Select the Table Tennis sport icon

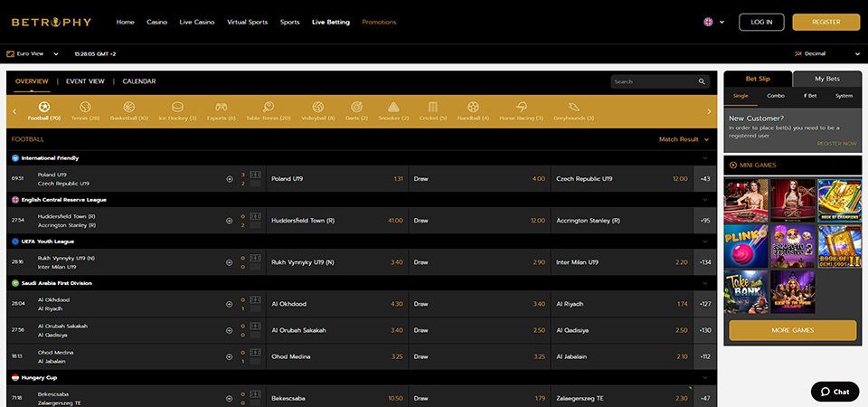tap(268, 107)
